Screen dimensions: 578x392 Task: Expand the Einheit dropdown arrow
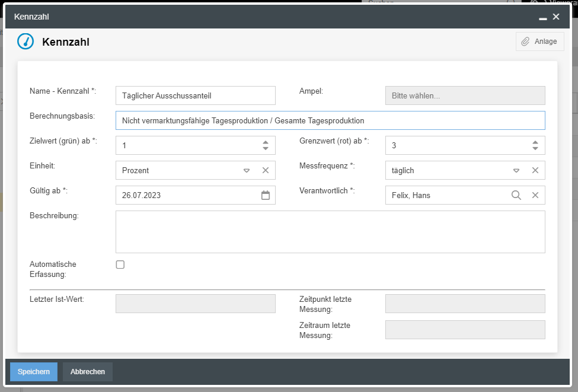(x=247, y=170)
